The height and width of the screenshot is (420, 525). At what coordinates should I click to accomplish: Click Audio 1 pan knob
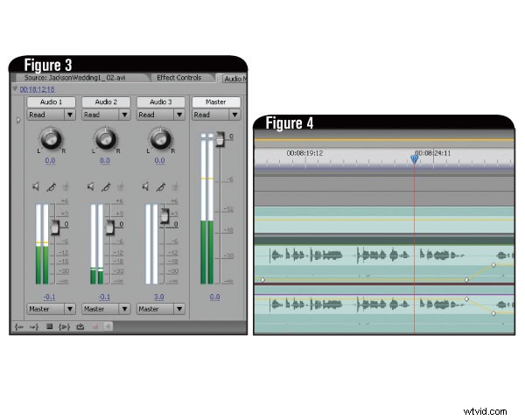[x=51, y=138]
